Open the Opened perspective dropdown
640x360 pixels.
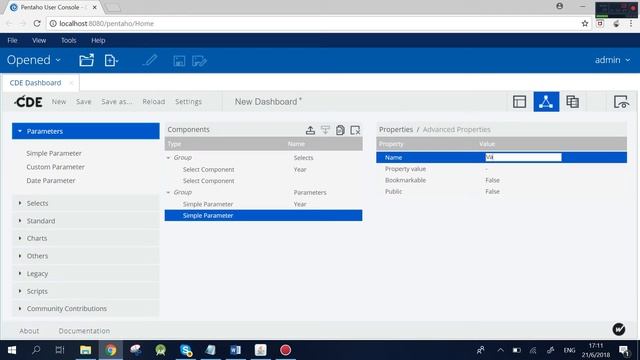(x=34, y=60)
